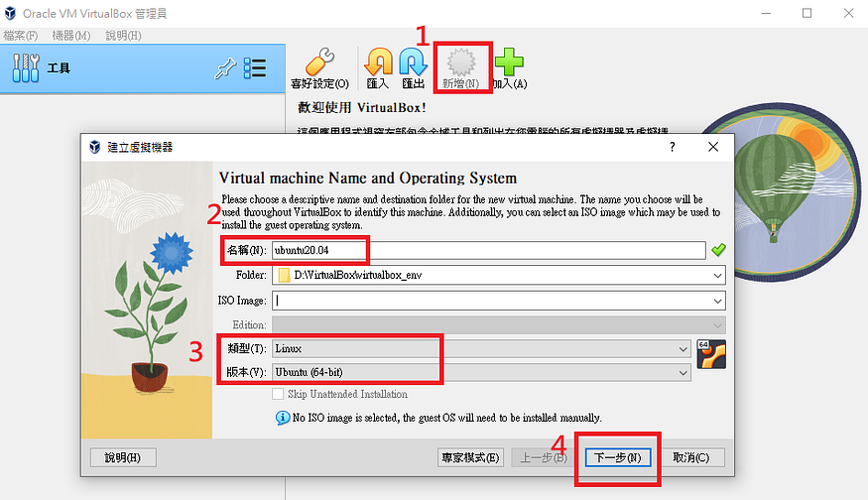Expand the ISO Image dropdown
The width and height of the screenshot is (868, 500).
point(717,302)
